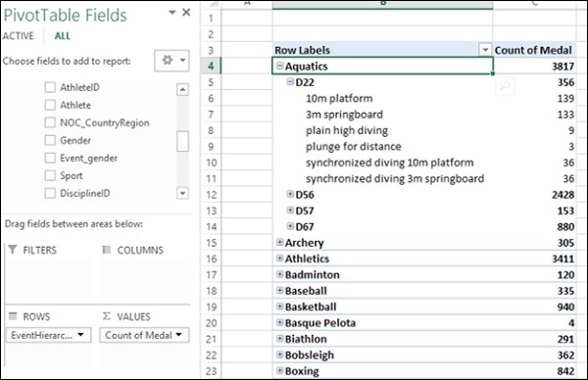Expand the Basketball sport group
588x380 pixels.
point(279,307)
